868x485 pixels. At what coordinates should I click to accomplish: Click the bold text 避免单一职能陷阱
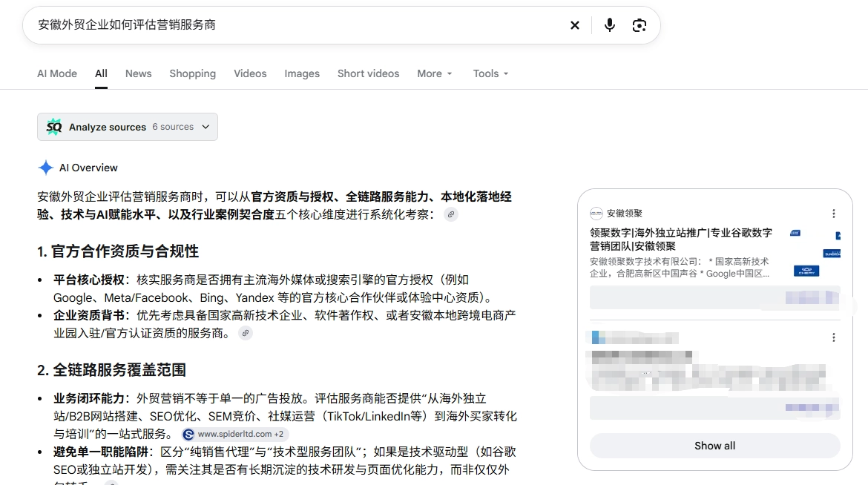[101, 452]
